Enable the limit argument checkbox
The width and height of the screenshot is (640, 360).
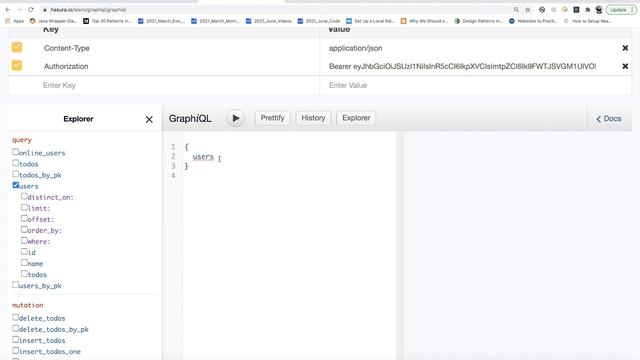pyautogui.click(x=24, y=207)
